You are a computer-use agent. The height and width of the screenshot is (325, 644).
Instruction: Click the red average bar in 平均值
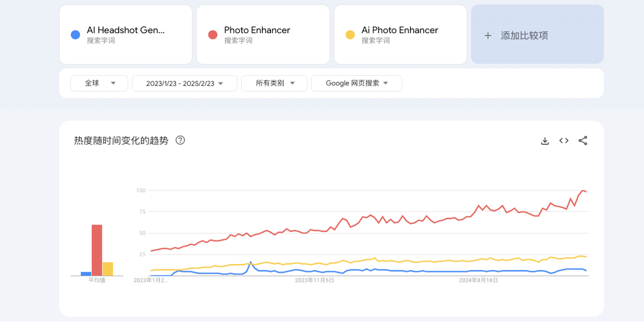coord(97,250)
